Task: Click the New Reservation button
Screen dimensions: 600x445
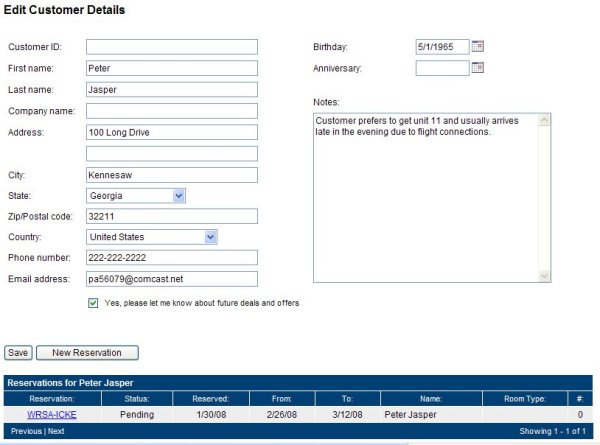Action: [x=87, y=353]
